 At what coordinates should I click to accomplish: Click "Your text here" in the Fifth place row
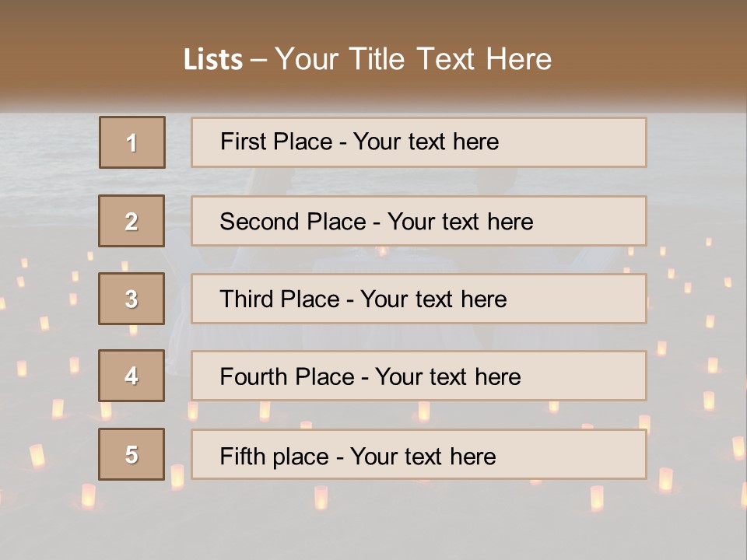pos(423,456)
